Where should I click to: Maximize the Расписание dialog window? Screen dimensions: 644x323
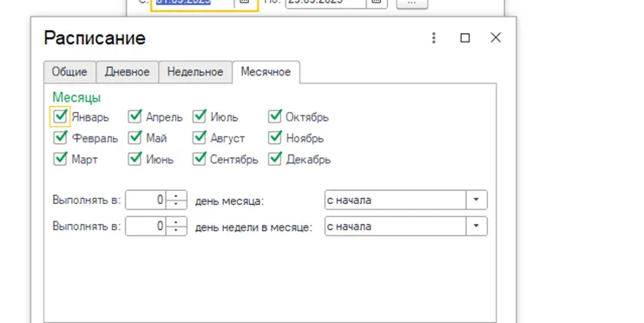tap(465, 38)
